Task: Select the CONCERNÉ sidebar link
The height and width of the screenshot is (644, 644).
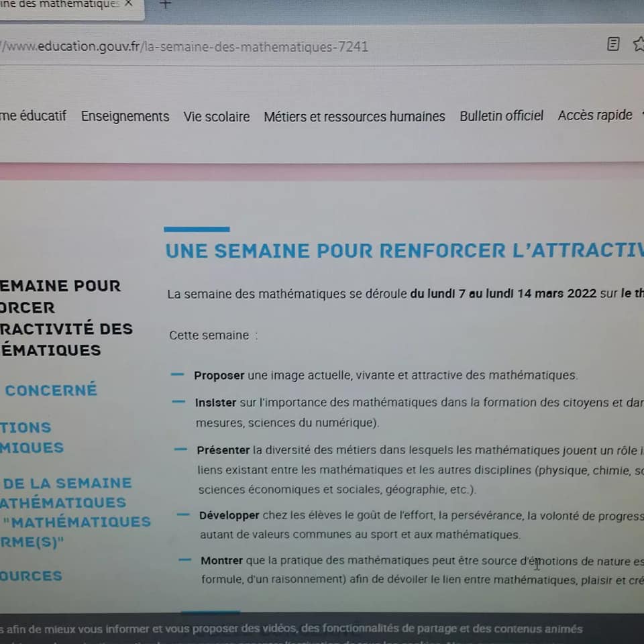Action: 50,390
